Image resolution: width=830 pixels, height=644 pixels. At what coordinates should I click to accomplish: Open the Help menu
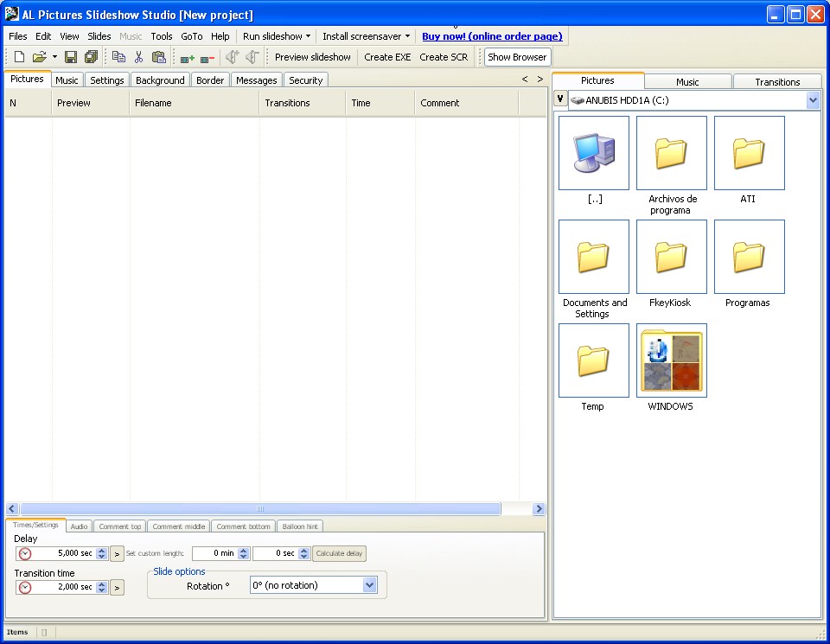[220, 36]
